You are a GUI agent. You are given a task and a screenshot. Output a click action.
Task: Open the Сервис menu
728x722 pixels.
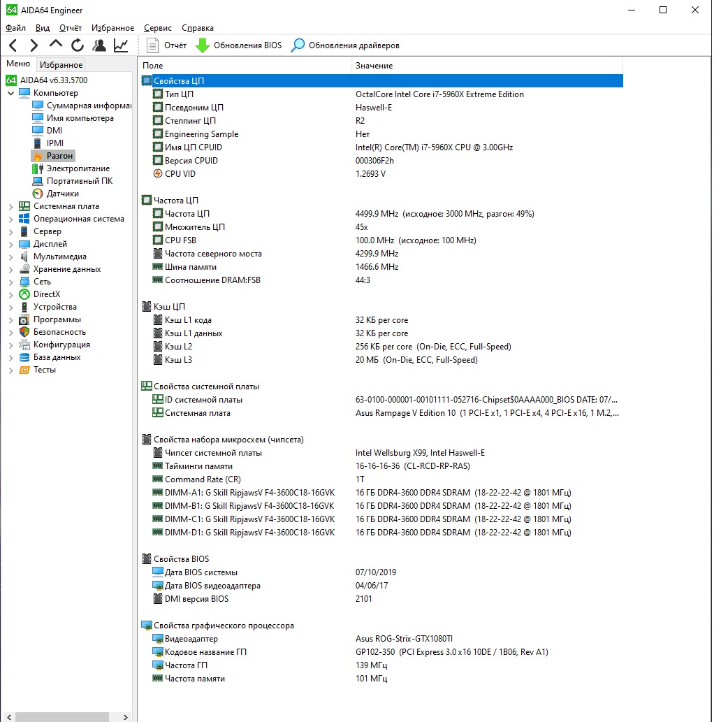pyautogui.click(x=158, y=28)
